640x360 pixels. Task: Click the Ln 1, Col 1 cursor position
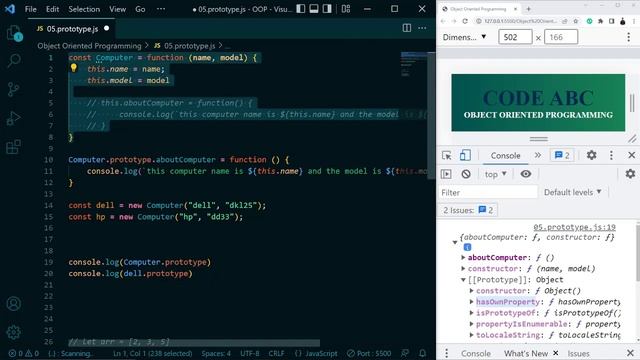(x=153, y=353)
